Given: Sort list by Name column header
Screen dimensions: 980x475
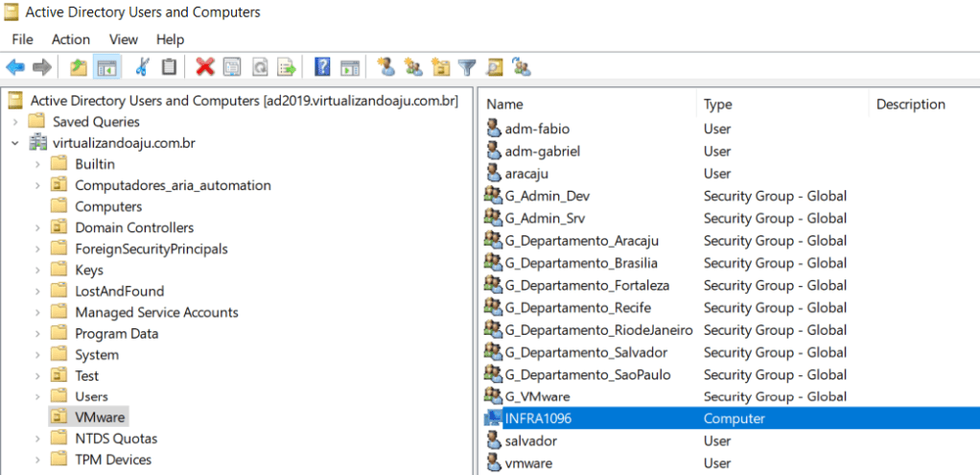Looking at the screenshot, I should [x=504, y=104].
